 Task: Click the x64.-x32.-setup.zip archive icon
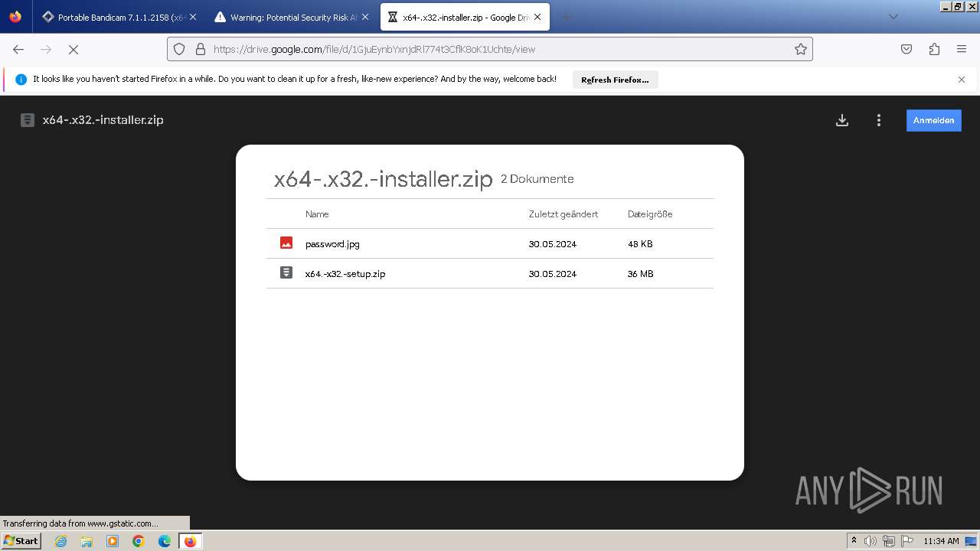(x=286, y=273)
